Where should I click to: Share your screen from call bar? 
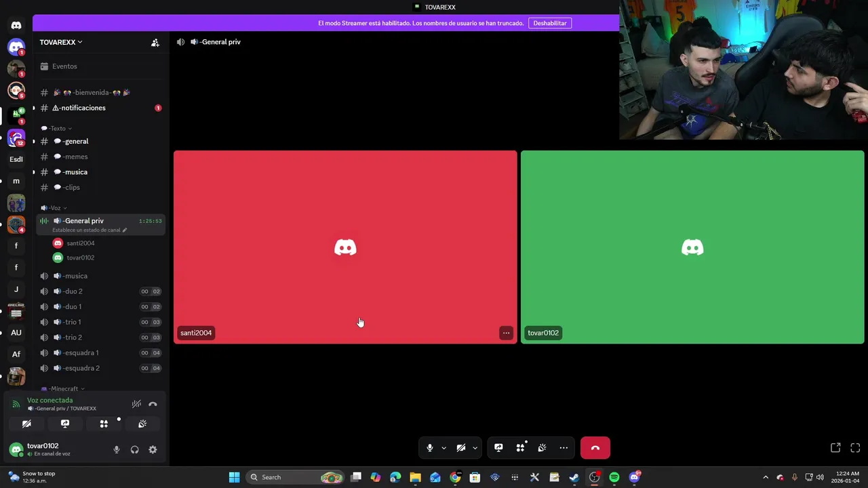[498, 448]
